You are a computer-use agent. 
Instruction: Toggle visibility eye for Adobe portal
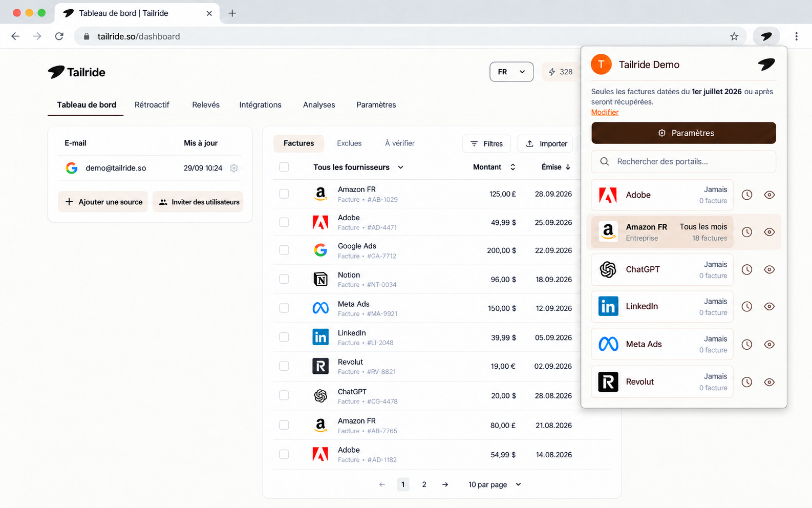pyautogui.click(x=769, y=195)
